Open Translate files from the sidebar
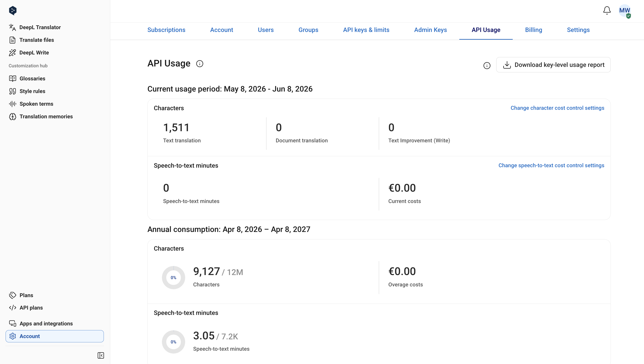 click(36, 40)
